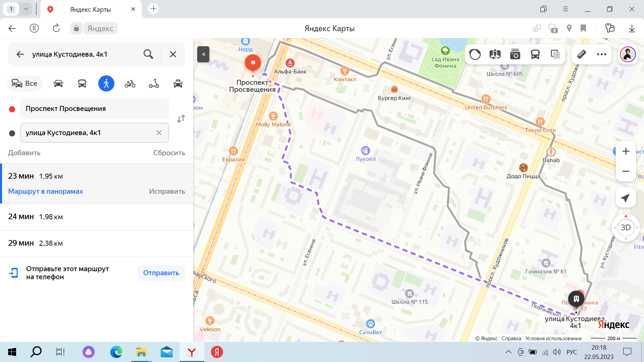The image size is (644, 362).
Task: Switch map to 3D view
Action: point(626,228)
